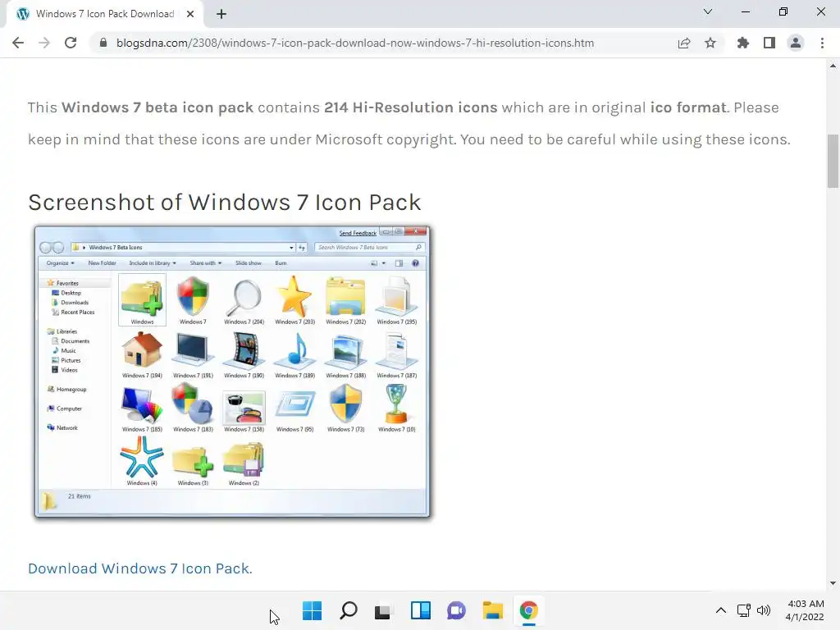
Task: Open the Chat taskbar icon
Action: (456, 610)
